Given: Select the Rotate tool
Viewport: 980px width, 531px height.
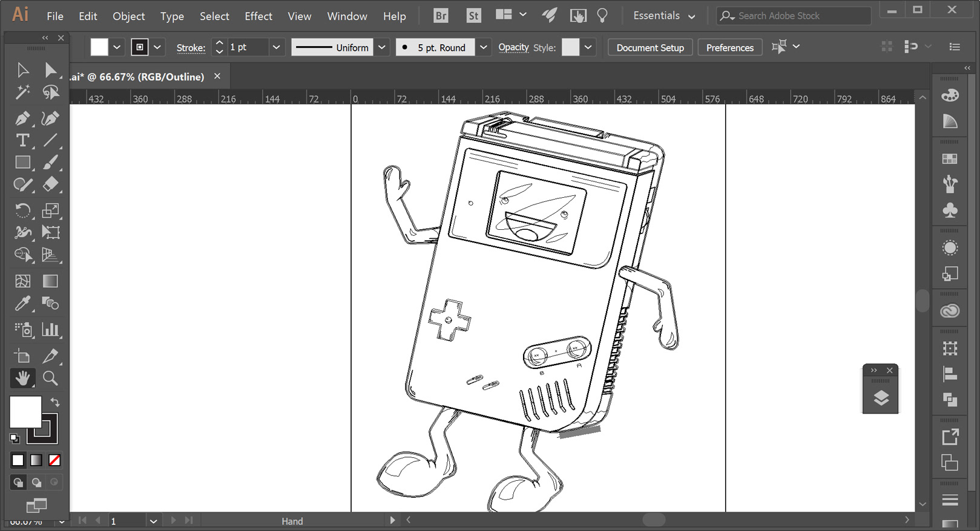Looking at the screenshot, I should tap(23, 210).
